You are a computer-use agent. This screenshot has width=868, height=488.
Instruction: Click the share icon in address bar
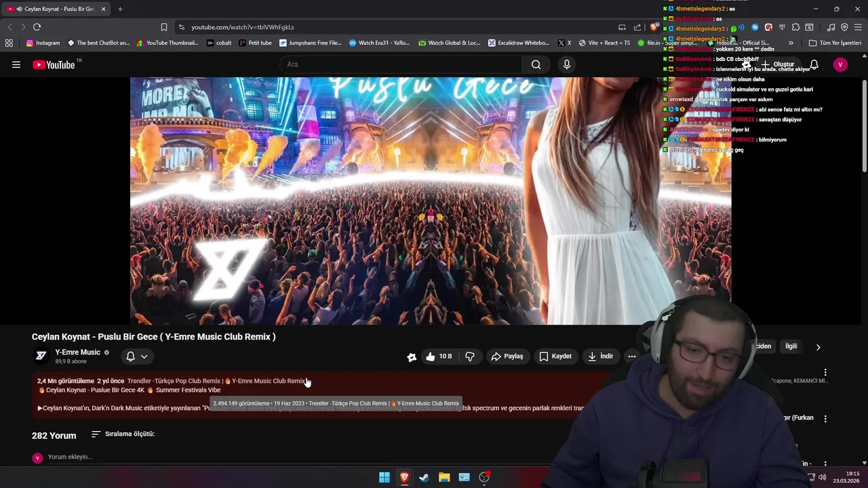click(x=637, y=27)
